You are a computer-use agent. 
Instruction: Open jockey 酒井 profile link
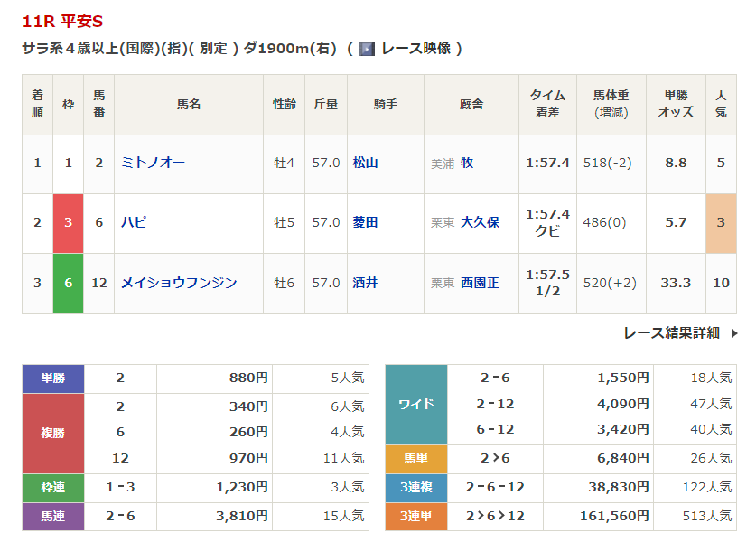tap(365, 283)
